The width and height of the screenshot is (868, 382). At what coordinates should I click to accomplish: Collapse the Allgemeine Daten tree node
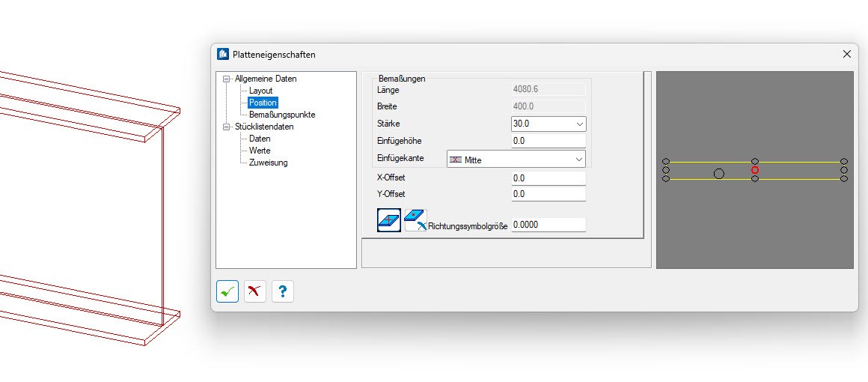tap(226, 79)
